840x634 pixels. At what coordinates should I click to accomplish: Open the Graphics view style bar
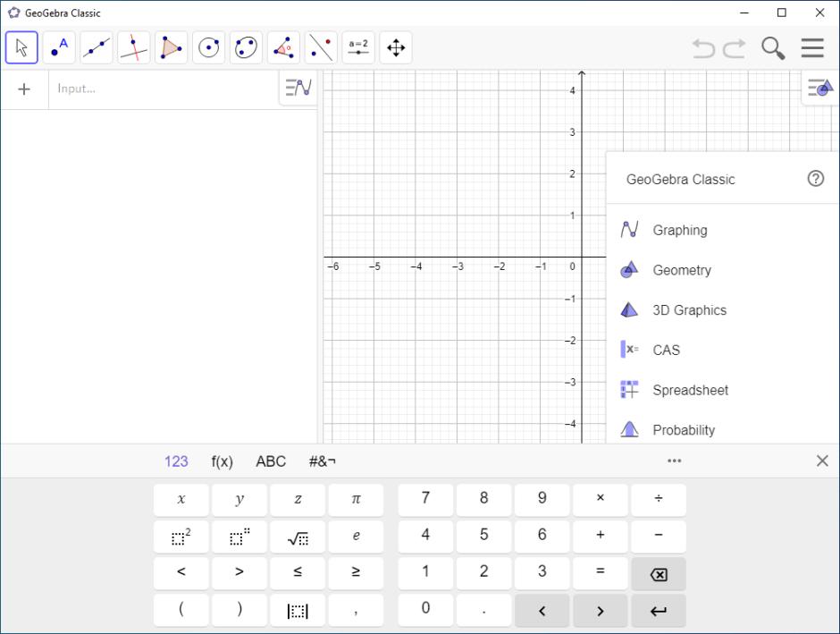tap(820, 88)
